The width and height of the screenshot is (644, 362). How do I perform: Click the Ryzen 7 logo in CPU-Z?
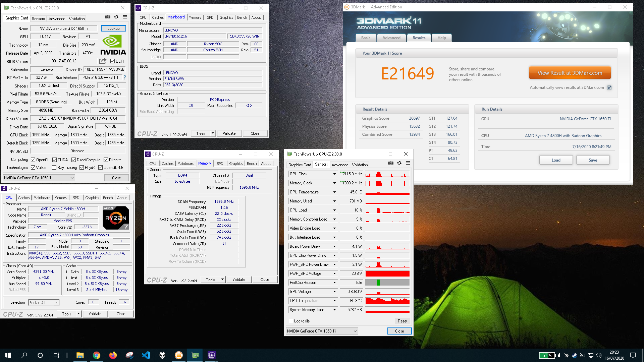pos(116,218)
